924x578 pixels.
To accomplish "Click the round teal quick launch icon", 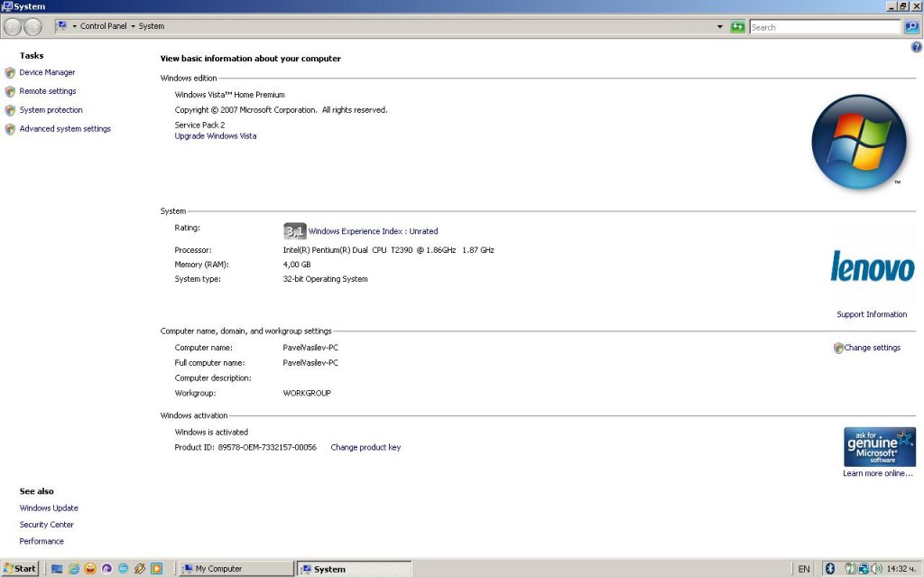I will pyautogui.click(x=123, y=569).
